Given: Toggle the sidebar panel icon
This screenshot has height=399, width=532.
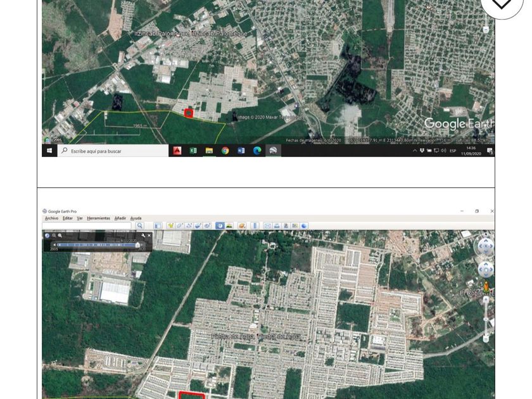Looking at the screenshot, I should [158, 225].
